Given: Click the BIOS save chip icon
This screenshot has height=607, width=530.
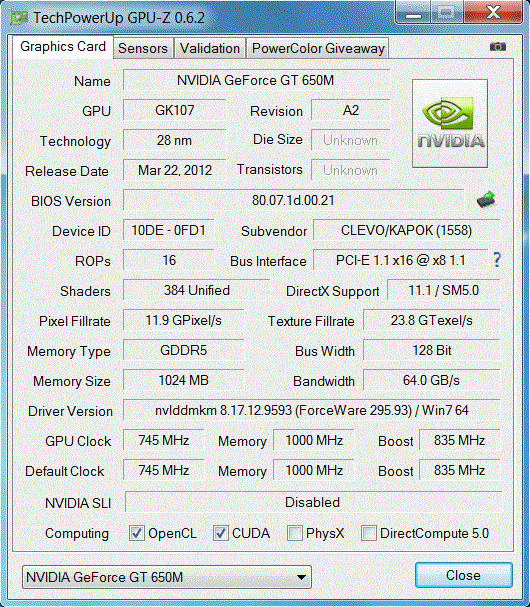Looking at the screenshot, I should (x=486, y=200).
